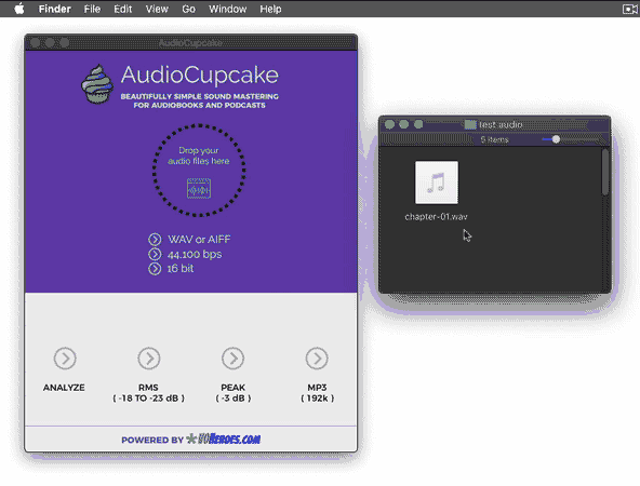This screenshot has height=486, width=640.
Task: Click the '16 bit' text
Action: (180, 269)
